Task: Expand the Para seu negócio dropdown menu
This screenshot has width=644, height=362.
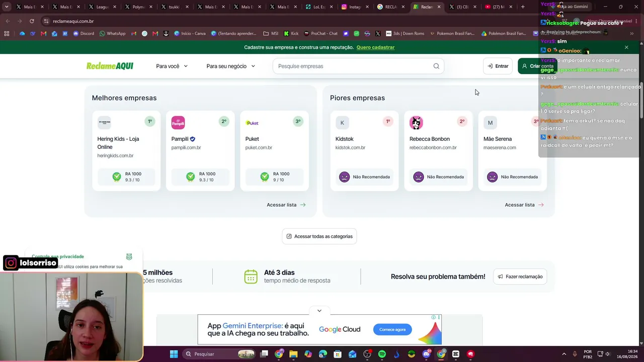Action: click(x=230, y=66)
